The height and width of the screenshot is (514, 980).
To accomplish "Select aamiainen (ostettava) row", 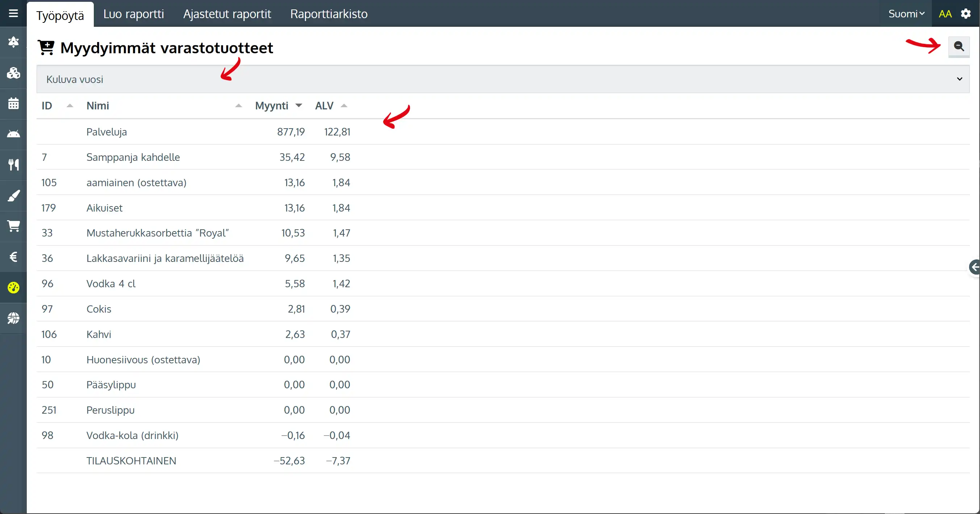I will [x=503, y=183].
